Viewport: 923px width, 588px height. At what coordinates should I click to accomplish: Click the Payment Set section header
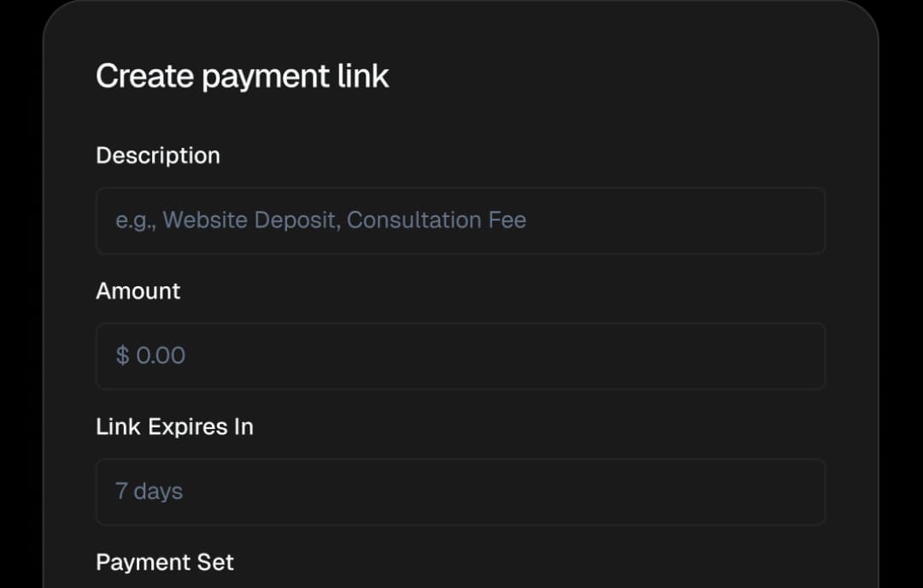click(x=164, y=562)
